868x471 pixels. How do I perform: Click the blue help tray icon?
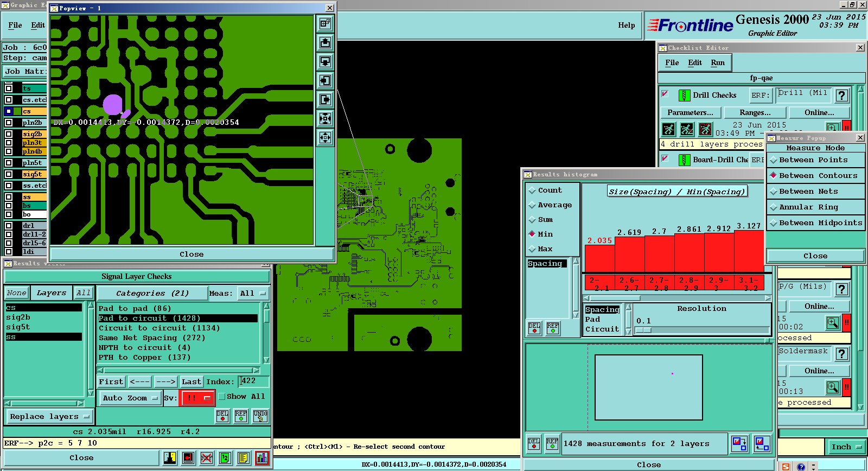click(801, 466)
